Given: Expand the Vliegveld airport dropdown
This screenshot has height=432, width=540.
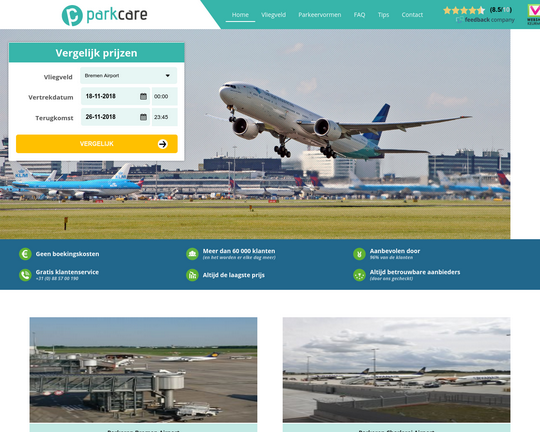Looking at the screenshot, I should [x=128, y=75].
